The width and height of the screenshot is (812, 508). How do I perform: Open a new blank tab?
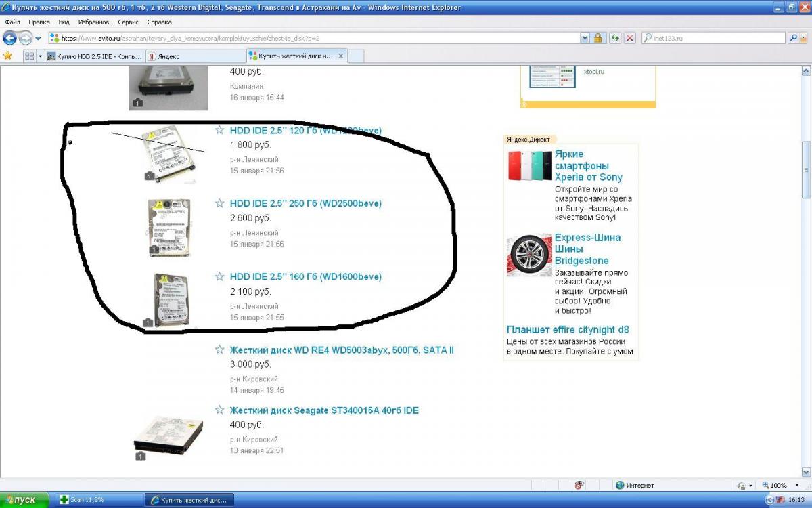(356, 57)
